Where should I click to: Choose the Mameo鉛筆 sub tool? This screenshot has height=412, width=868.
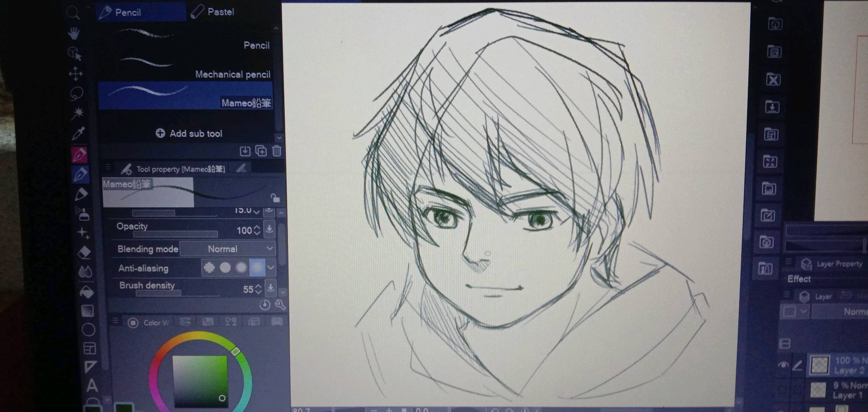pos(186,96)
